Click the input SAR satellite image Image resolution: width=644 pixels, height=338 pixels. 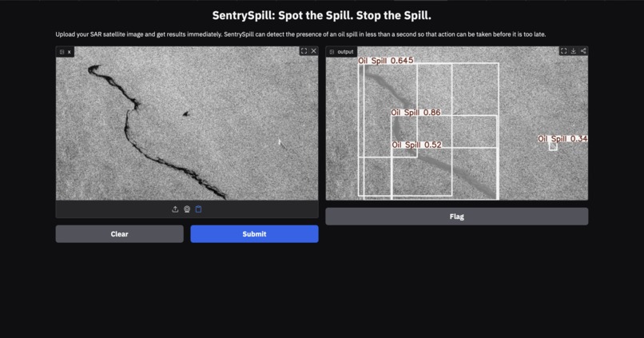click(x=187, y=123)
